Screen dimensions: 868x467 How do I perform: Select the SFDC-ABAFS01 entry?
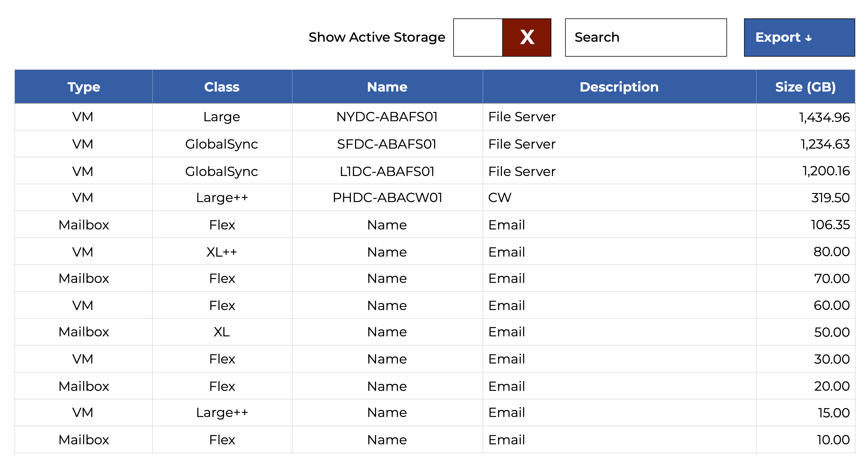pos(387,144)
